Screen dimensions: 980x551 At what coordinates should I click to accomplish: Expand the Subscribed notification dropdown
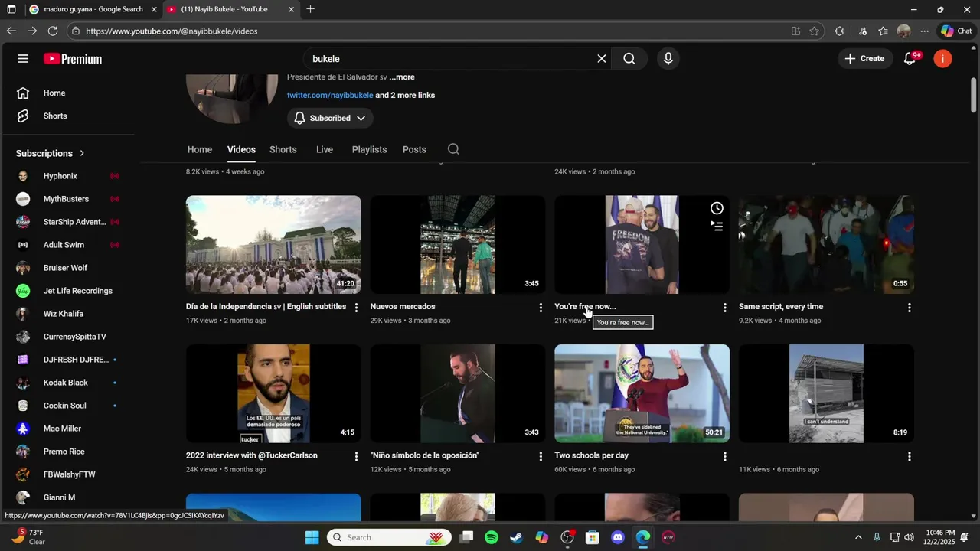click(x=331, y=118)
